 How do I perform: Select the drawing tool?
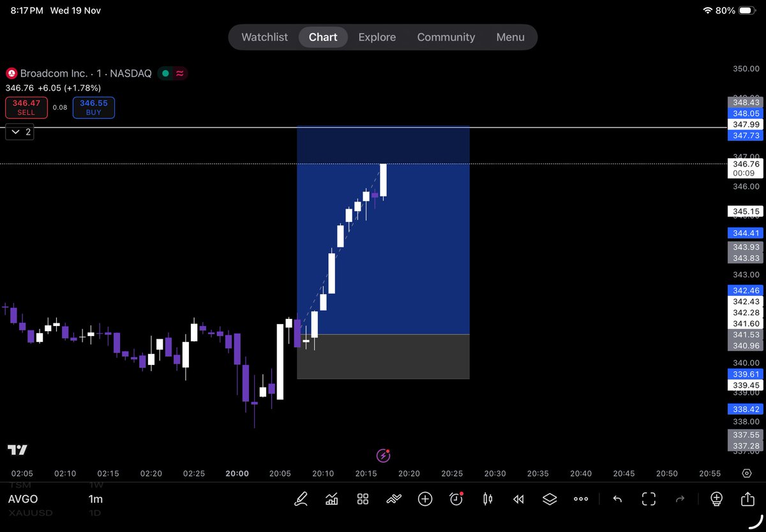(x=301, y=499)
